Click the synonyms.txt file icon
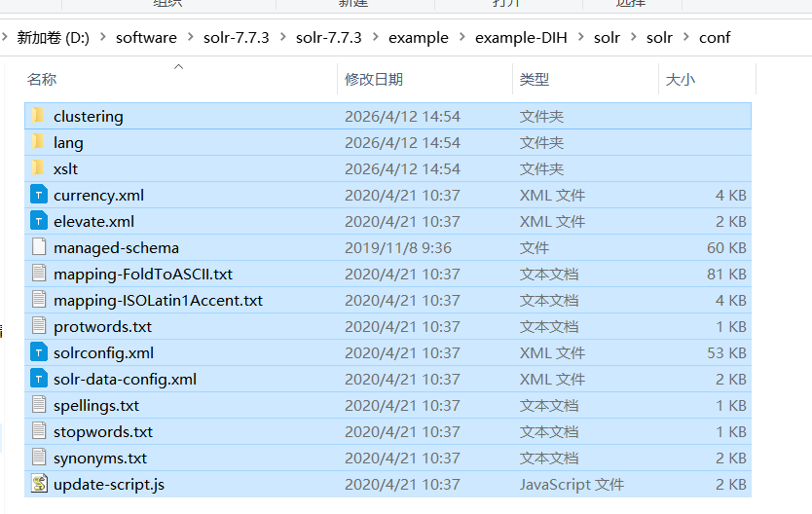Image resolution: width=812 pixels, height=514 pixels. (x=39, y=458)
